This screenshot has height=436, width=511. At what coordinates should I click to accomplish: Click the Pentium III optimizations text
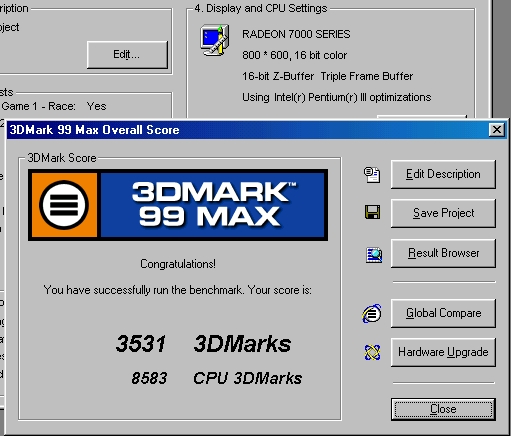(x=336, y=97)
